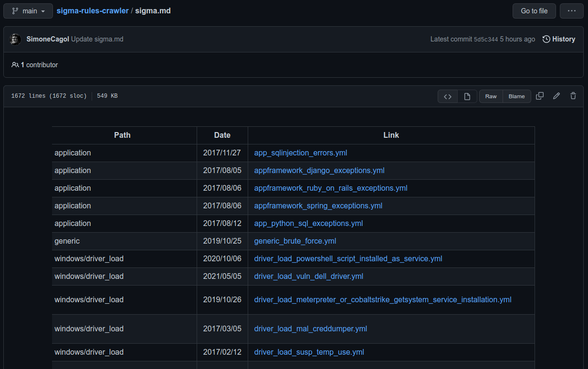
Task: Open the main branch selector dropdown
Action: (x=28, y=11)
